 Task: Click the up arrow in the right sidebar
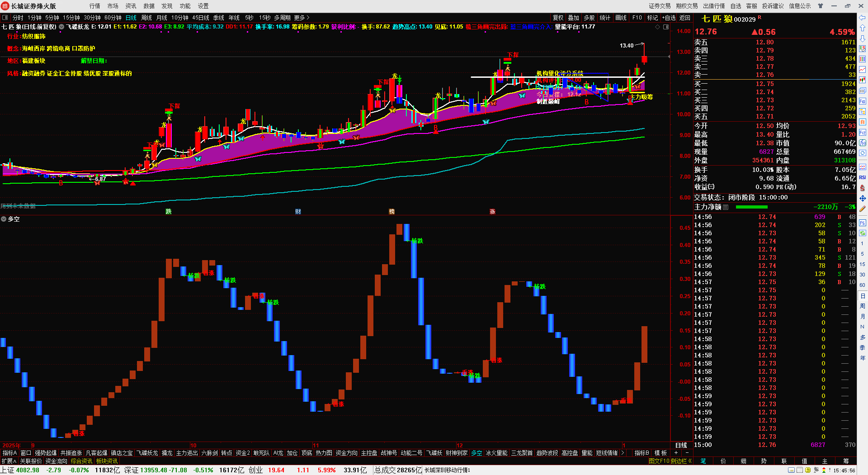[863, 28]
